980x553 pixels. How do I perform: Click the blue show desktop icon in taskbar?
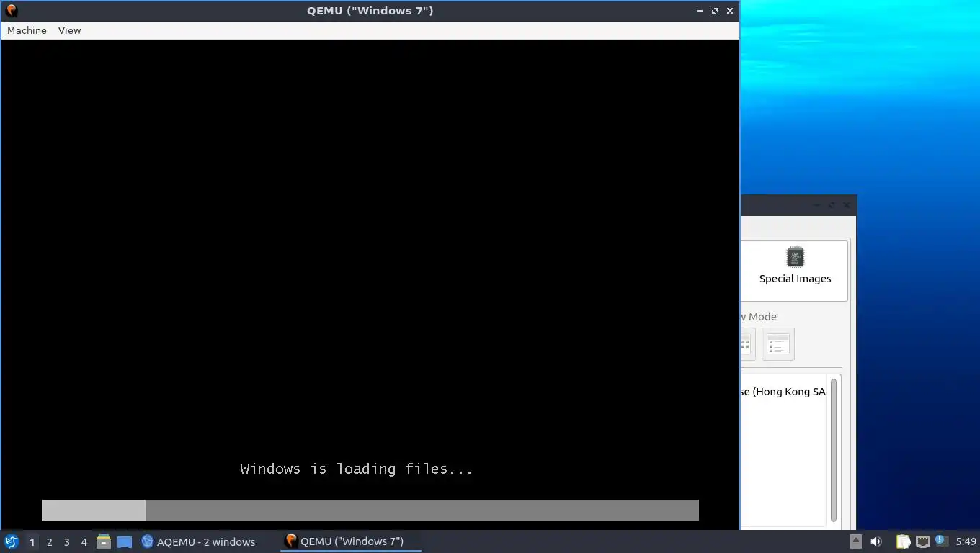(125, 541)
